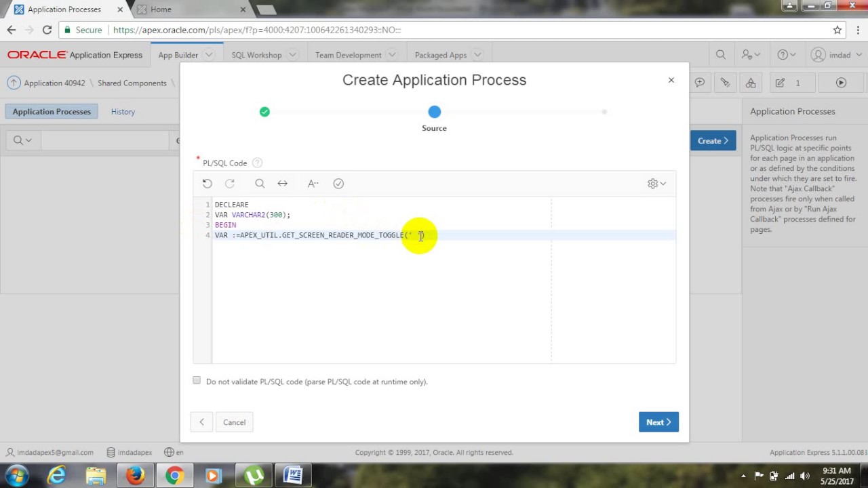Open PL/SQL Code help question icon
The height and width of the screenshot is (488, 868).
tap(257, 163)
